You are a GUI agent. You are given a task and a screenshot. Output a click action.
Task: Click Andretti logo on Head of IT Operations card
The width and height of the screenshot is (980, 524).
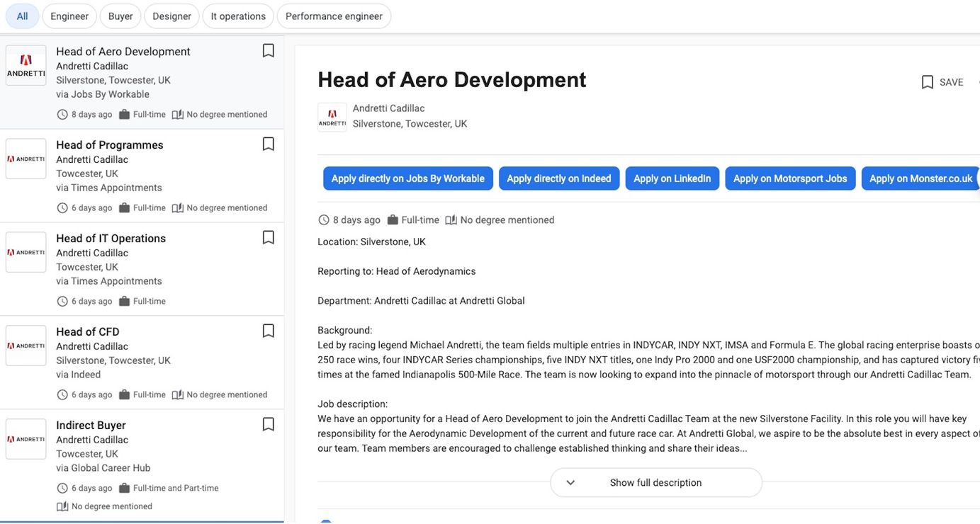coord(26,253)
